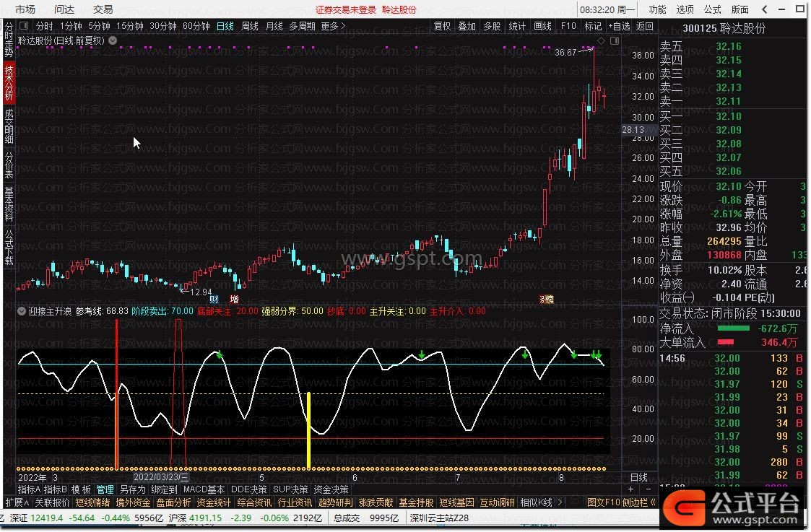Open the dropdown beside 聆达股份(日线,前复权) title
This screenshot has width=811, height=532.
coord(113,40)
